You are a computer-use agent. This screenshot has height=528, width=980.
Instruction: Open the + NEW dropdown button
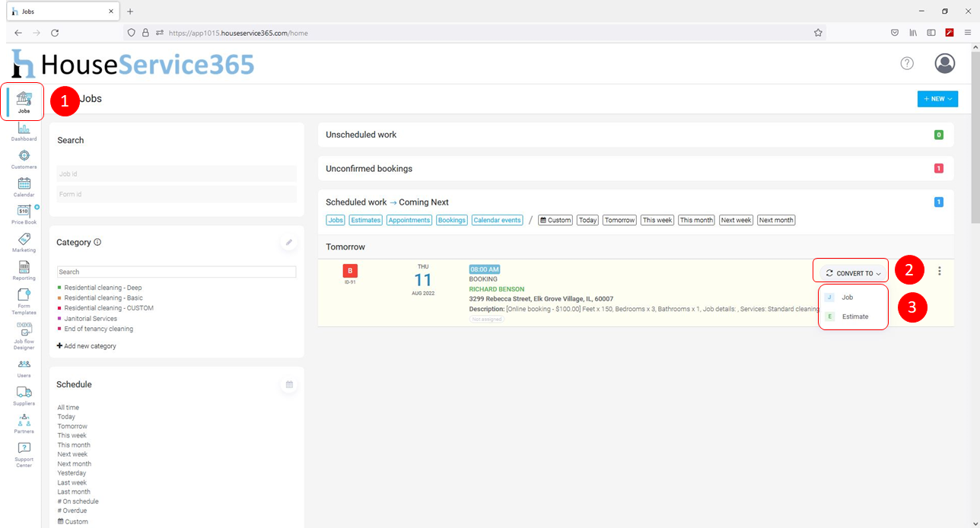937,99
